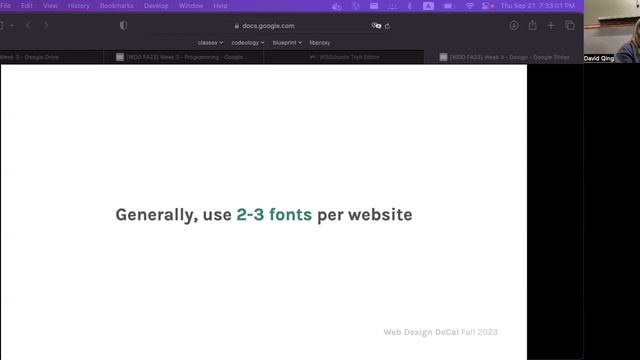
Task: Show downloads with the download icon
Action: tap(514, 26)
